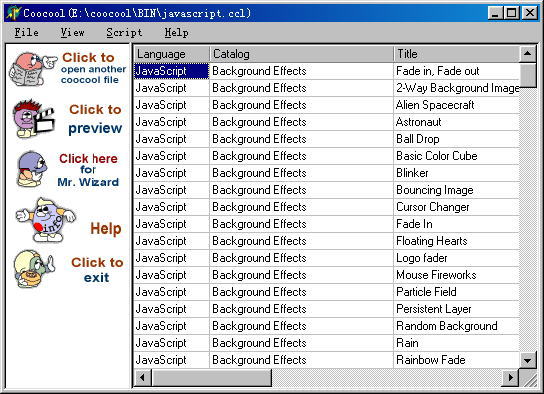Click the Coocool app icon in title bar

point(14,13)
